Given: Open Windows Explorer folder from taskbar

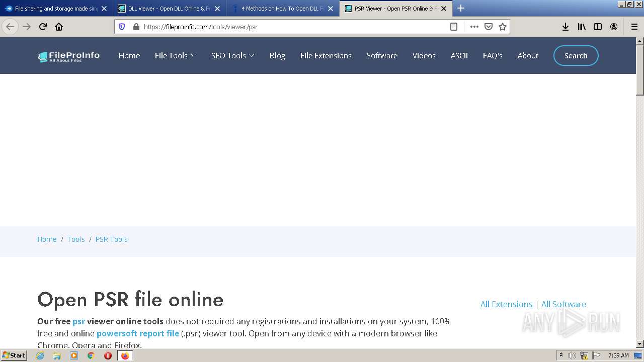Looking at the screenshot, I should click(x=57, y=355).
